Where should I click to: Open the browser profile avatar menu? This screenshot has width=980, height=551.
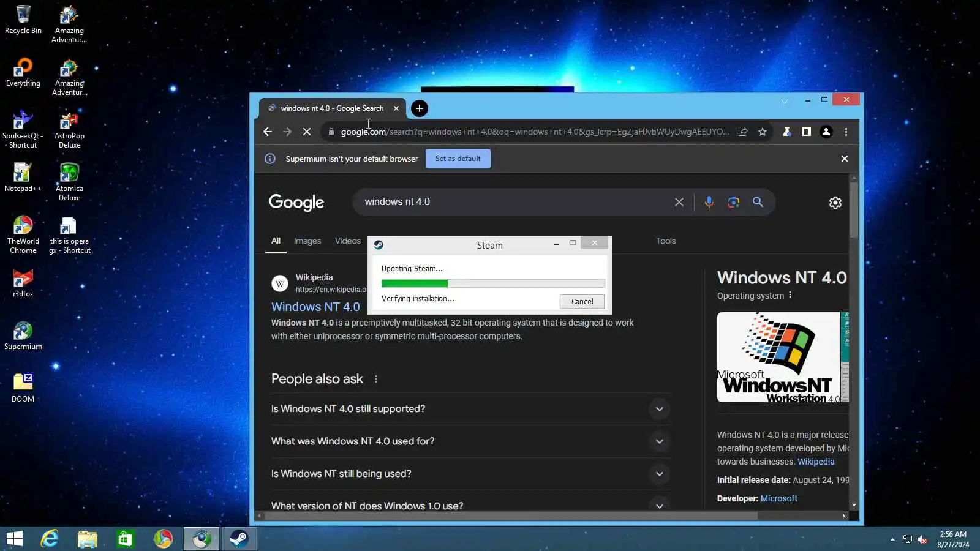coord(826,132)
